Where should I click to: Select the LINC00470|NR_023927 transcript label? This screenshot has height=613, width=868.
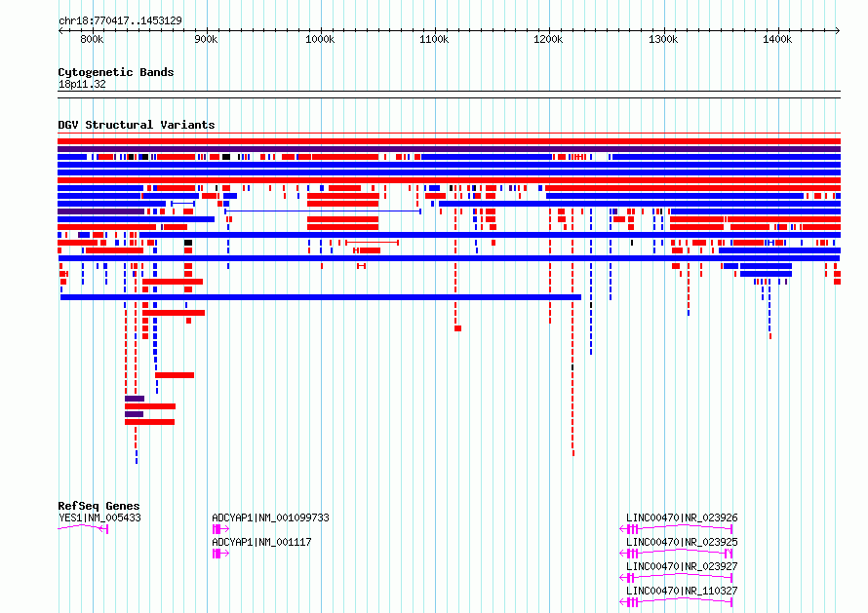682,566
